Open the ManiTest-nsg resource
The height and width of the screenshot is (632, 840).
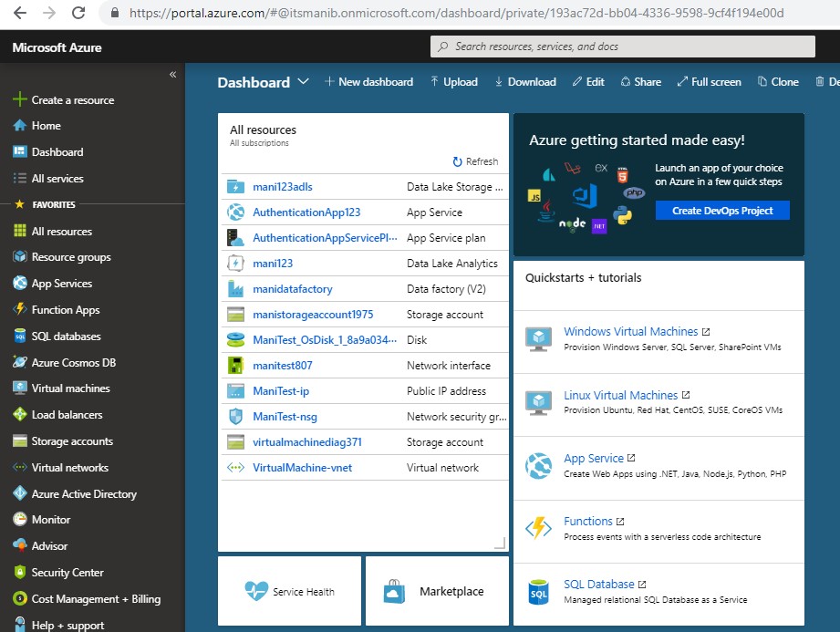coord(285,417)
